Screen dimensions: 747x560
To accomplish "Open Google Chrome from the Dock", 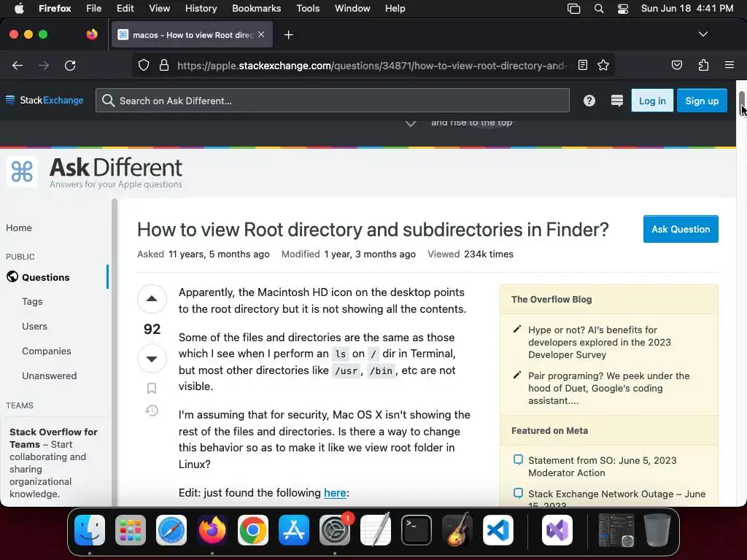I will pos(253,530).
